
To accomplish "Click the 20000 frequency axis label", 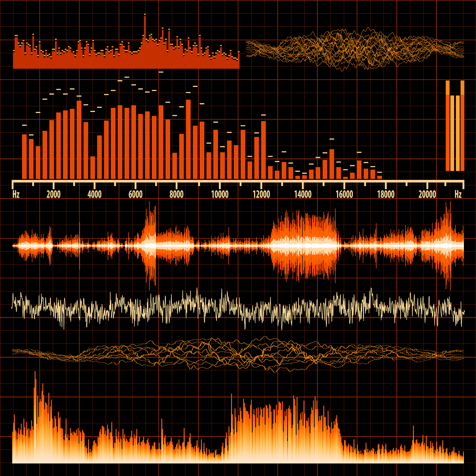I will (427, 194).
